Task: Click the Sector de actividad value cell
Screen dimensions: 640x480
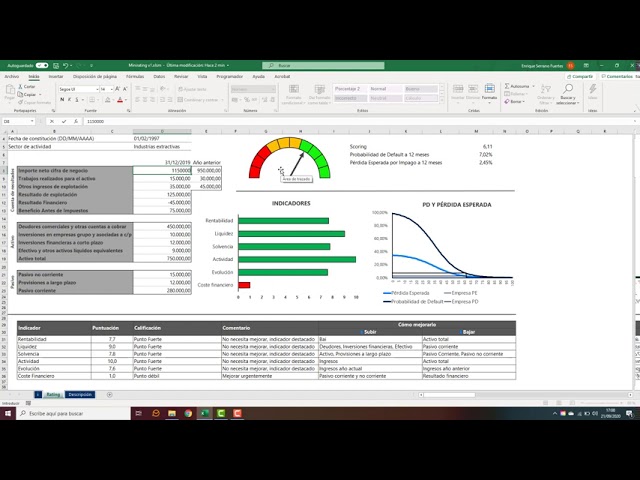Action: pyautogui.click(x=162, y=147)
